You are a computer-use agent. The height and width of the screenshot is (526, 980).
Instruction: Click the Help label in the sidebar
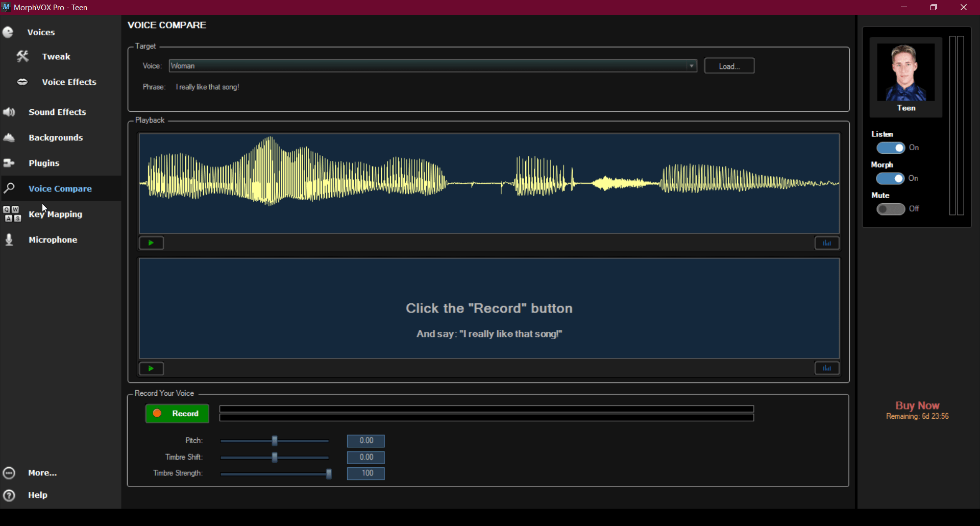38,495
